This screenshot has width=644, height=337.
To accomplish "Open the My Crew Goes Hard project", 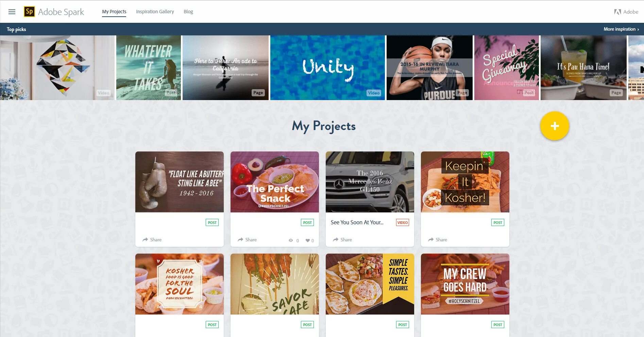I will coord(465,284).
